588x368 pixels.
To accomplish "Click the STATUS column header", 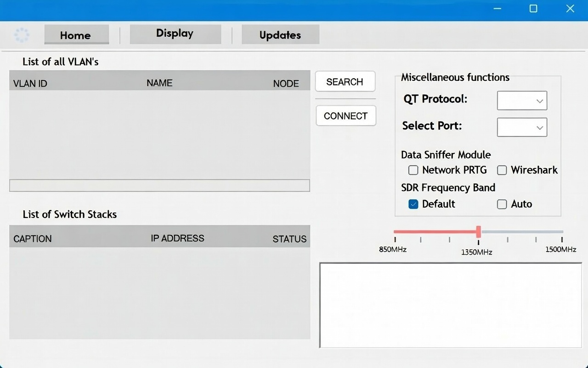I will pyautogui.click(x=289, y=239).
